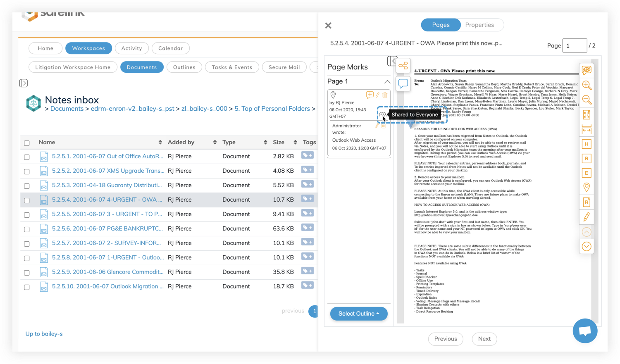Open the Calendar tab
Viewport: 620px width, 364px height.
(x=171, y=48)
